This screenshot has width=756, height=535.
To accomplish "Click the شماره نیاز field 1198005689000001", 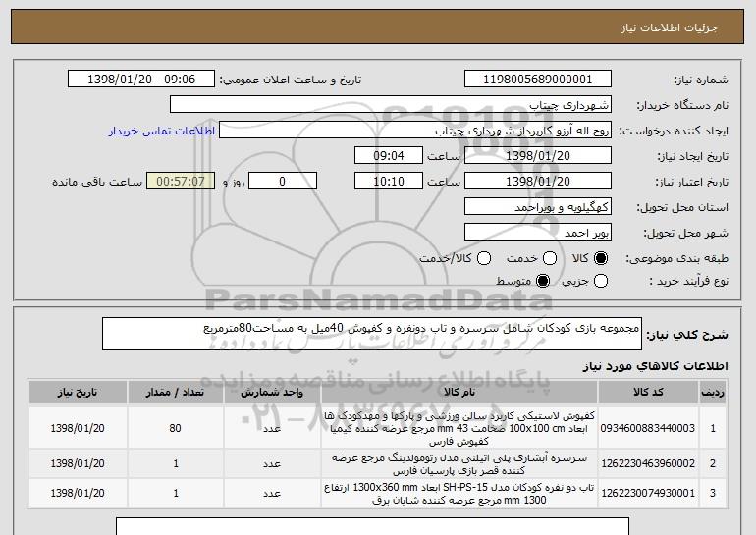I will (x=538, y=80).
